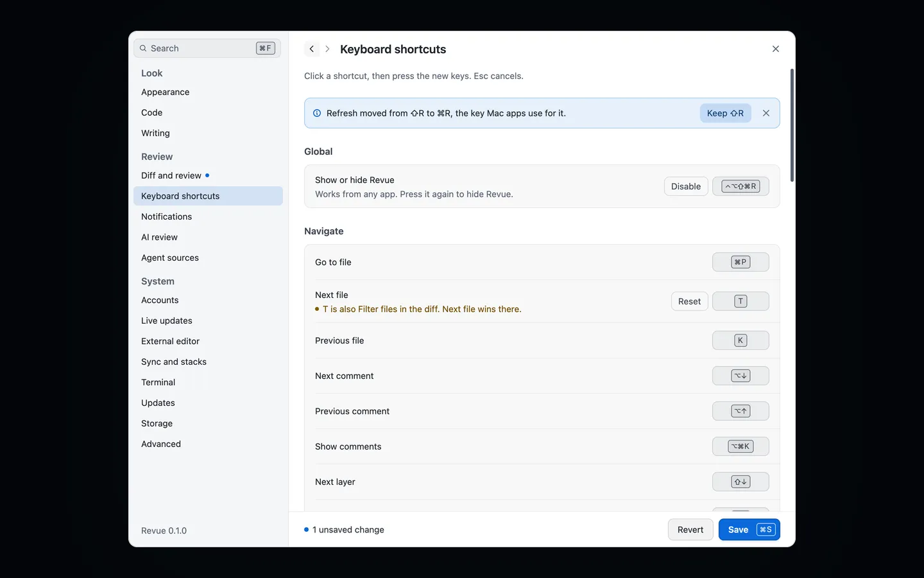This screenshot has width=924, height=578.
Task: Click the vertical scrollbar of shortcuts list
Action: [792, 125]
